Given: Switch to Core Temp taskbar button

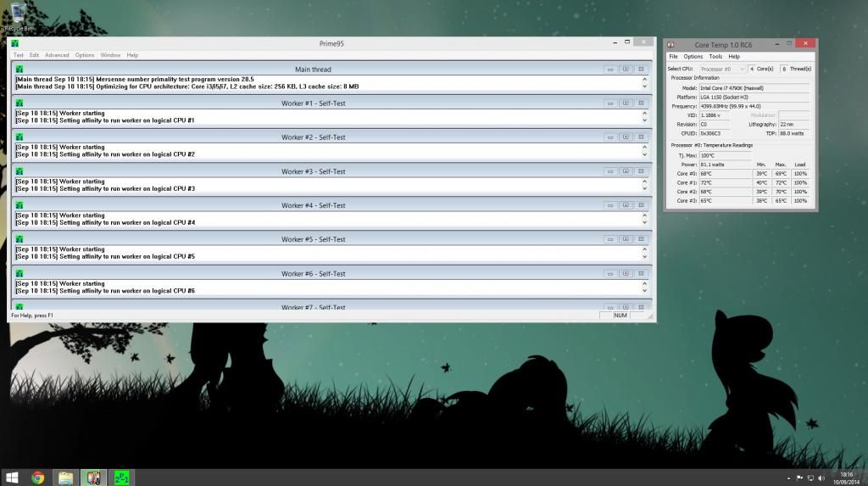Looking at the screenshot, I should tap(93, 478).
